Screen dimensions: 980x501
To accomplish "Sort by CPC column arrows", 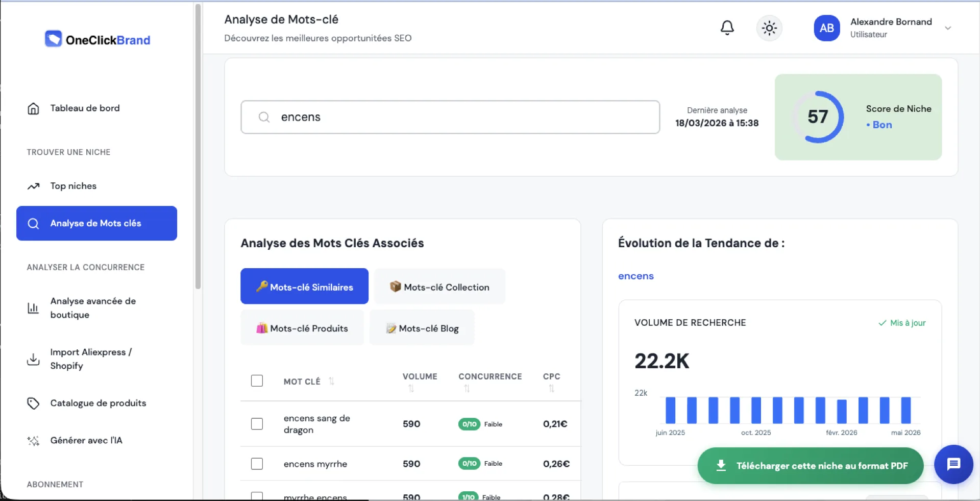I will click(x=551, y=389).
